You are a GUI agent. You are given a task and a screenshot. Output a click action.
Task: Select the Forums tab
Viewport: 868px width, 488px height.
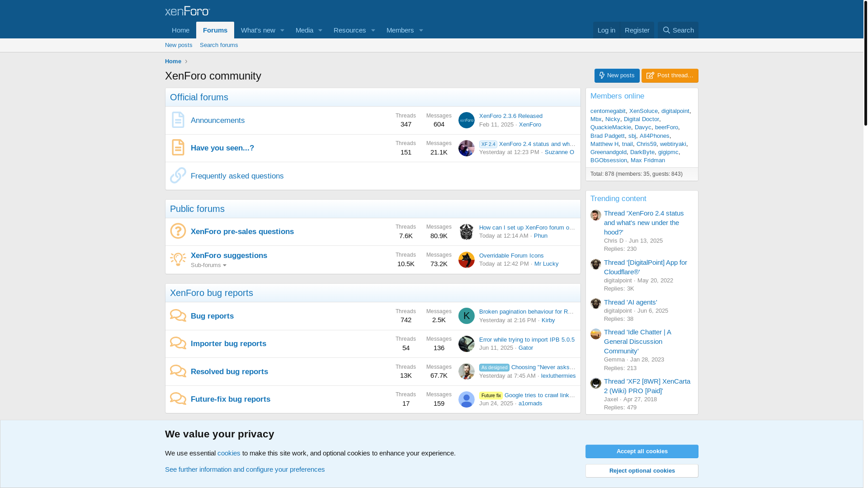pos(215,30)
